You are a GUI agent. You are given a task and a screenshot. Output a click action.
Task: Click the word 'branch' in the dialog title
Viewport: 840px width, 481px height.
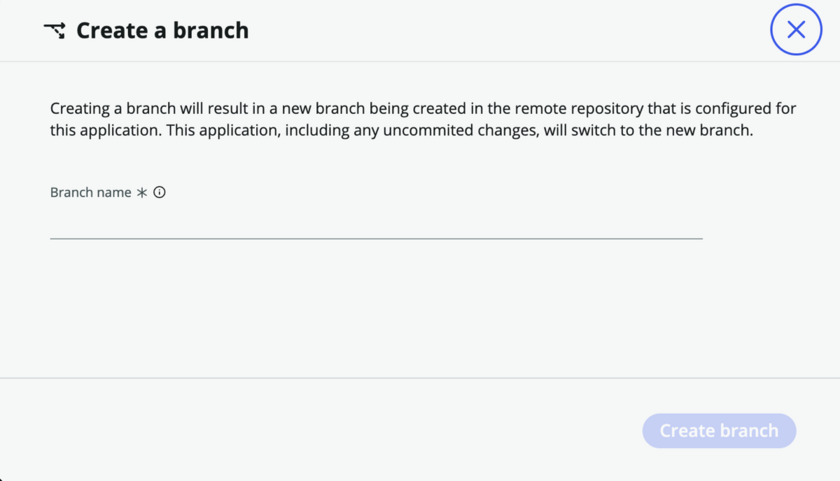click(x=211, y=31)
